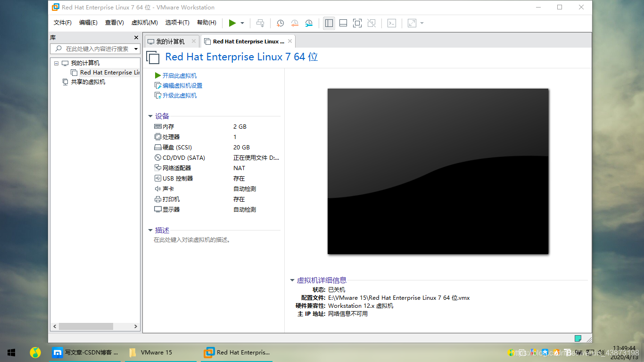The image size is (644, 362).
Task: Click the library horizontal scrollbar right arrow
Action: (136, 326)
